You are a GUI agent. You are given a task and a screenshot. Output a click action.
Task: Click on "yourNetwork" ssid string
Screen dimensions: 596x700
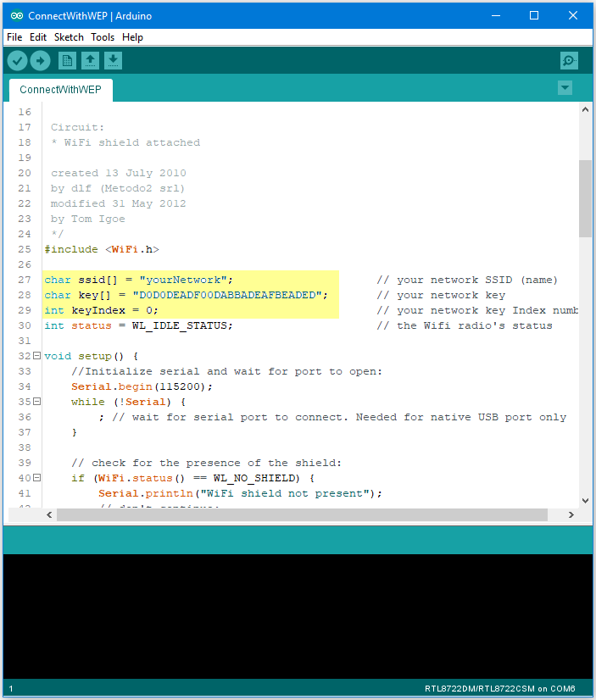click(182, 280)
